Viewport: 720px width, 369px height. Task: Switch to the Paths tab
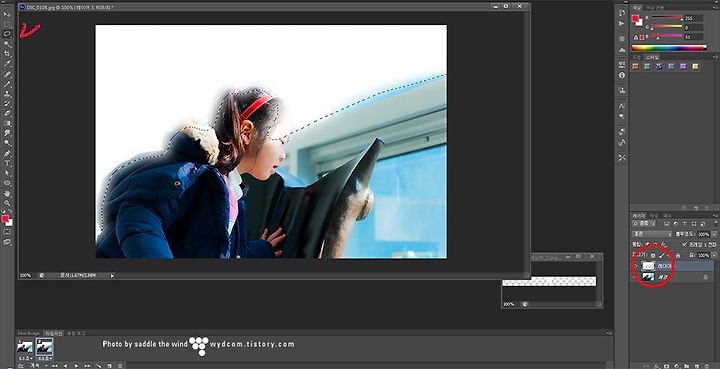(668, 215)
